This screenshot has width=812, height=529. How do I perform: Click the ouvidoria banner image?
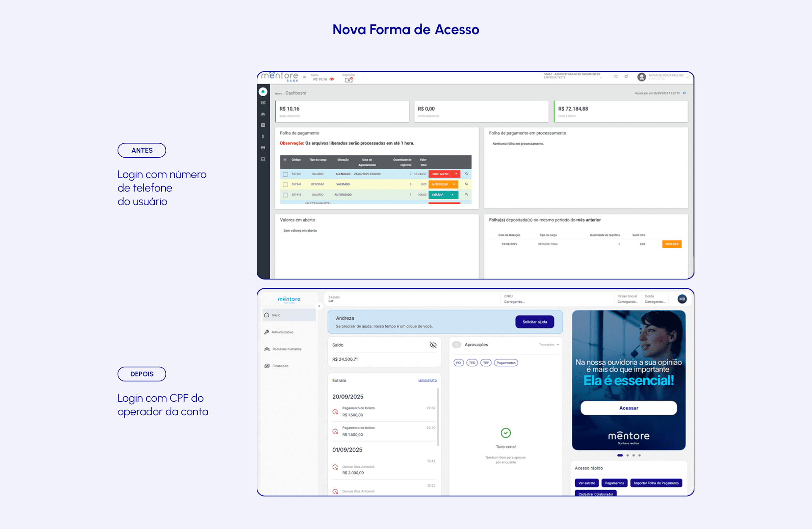point(629,380)
